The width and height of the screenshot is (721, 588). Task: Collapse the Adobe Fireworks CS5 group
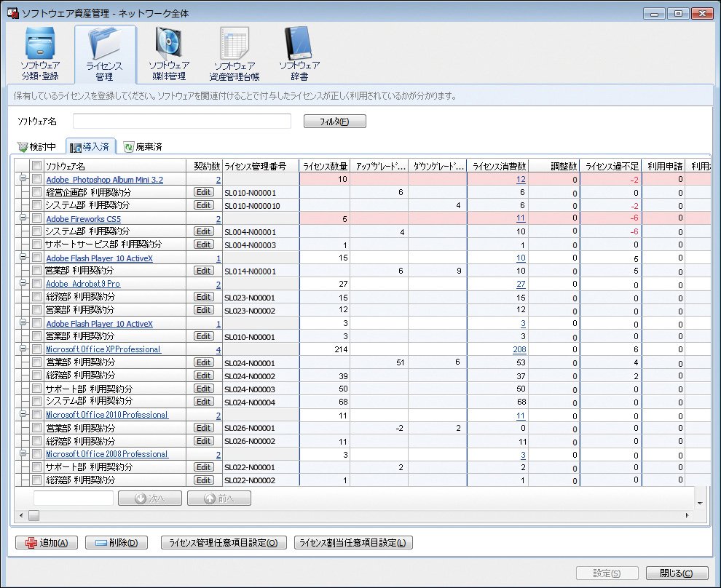pyautogui.click(x=23, y=218)
